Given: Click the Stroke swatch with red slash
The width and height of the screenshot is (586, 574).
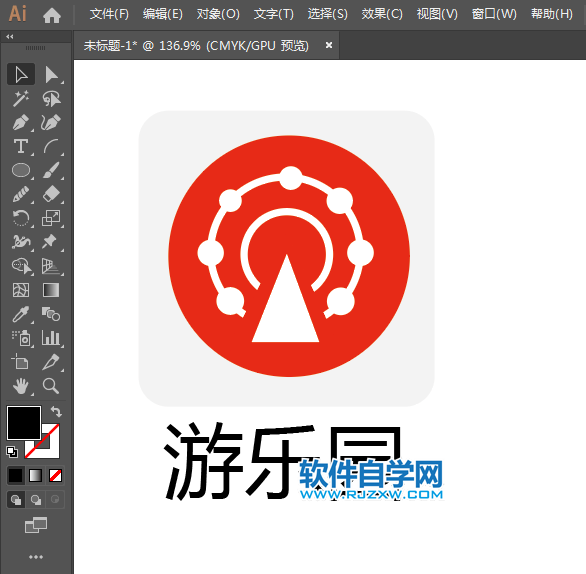Looking at the screenshot, I should pos(52,448).
